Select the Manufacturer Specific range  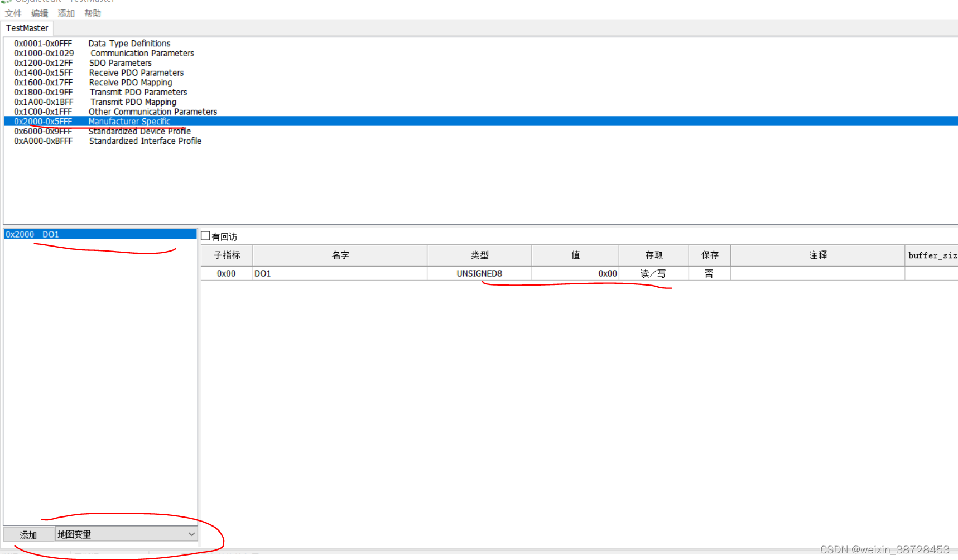pos(481,122)
